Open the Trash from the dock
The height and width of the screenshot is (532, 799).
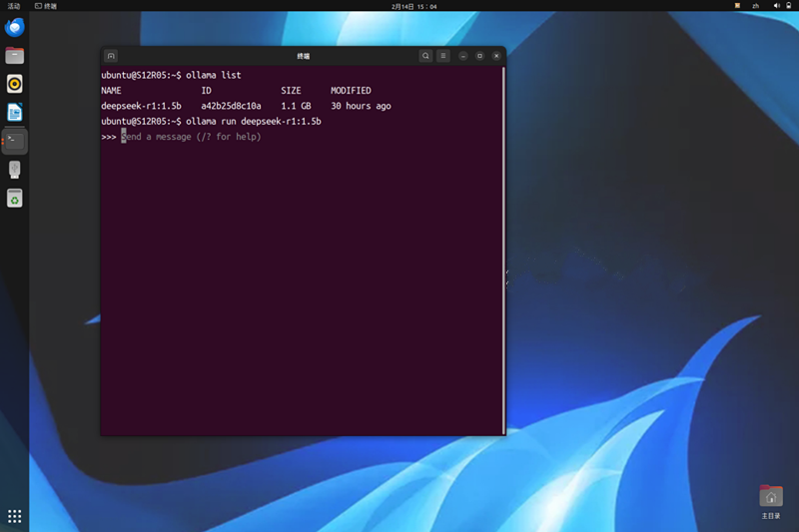tap(14, 198)
